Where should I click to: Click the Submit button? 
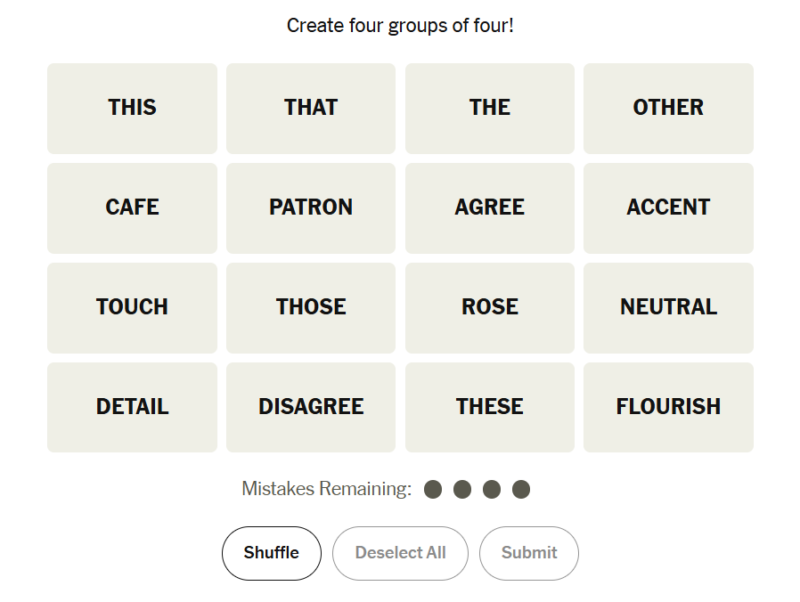[x=529, y=553]
